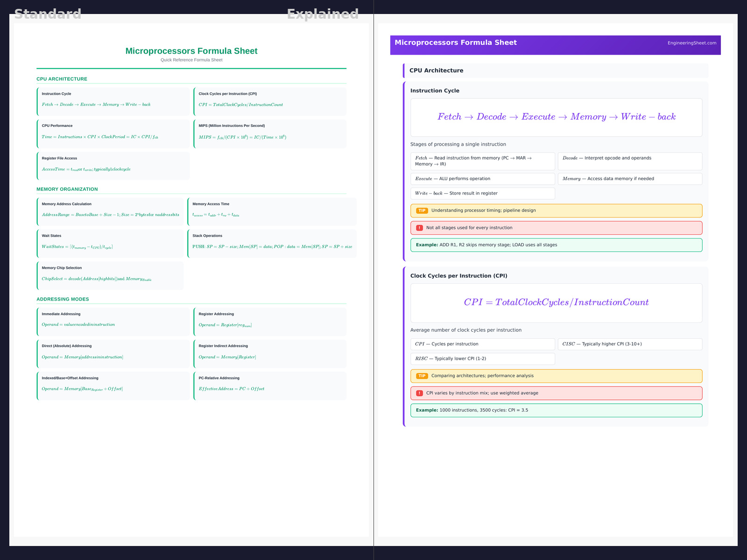Image resolution: width=747 pixels, height=560 pixels.
Task: Click the green 'Microprocessors Formula Sheet' title
Action: (191, 51)
